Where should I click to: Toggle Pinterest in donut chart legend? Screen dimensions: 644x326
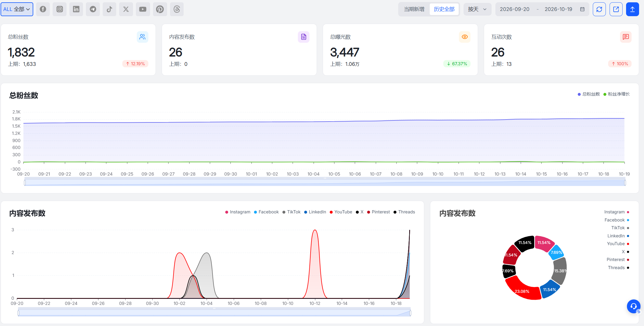tap(618, 260)
